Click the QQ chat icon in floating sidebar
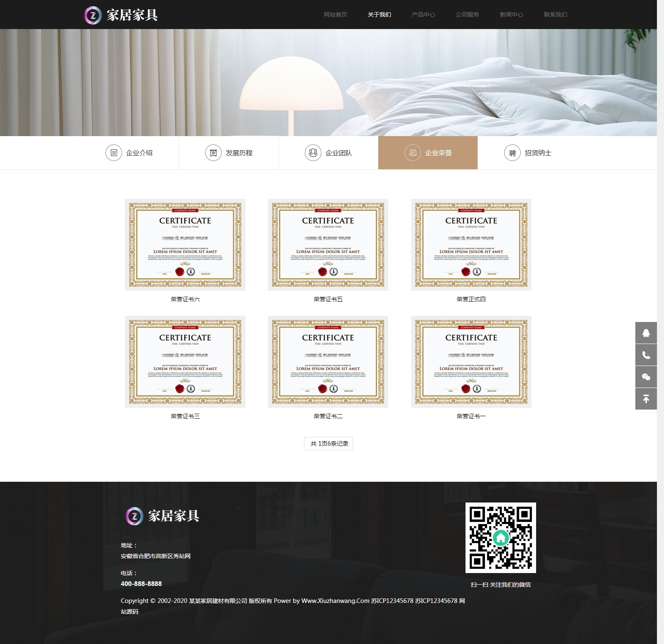 pyautogui.click(x=646, y=333)
